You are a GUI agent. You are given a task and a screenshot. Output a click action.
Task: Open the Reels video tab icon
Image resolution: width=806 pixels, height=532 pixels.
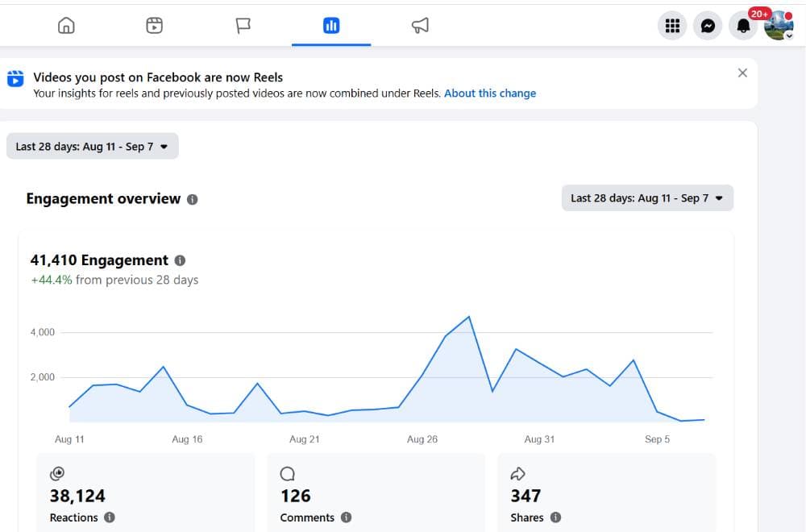154,25
